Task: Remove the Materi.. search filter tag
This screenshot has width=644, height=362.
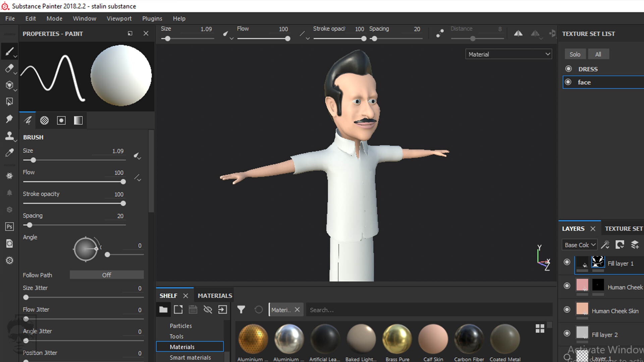Action: coord(297,310)
